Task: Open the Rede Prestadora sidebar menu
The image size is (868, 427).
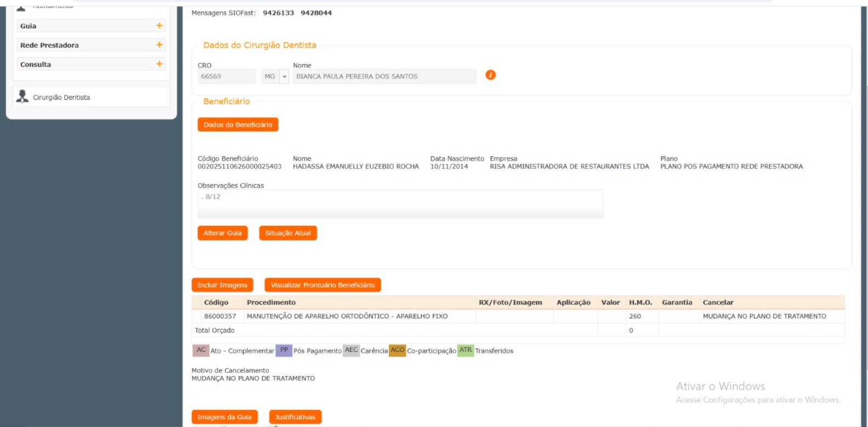Action: pyautogui.click(x=91, y=45)
